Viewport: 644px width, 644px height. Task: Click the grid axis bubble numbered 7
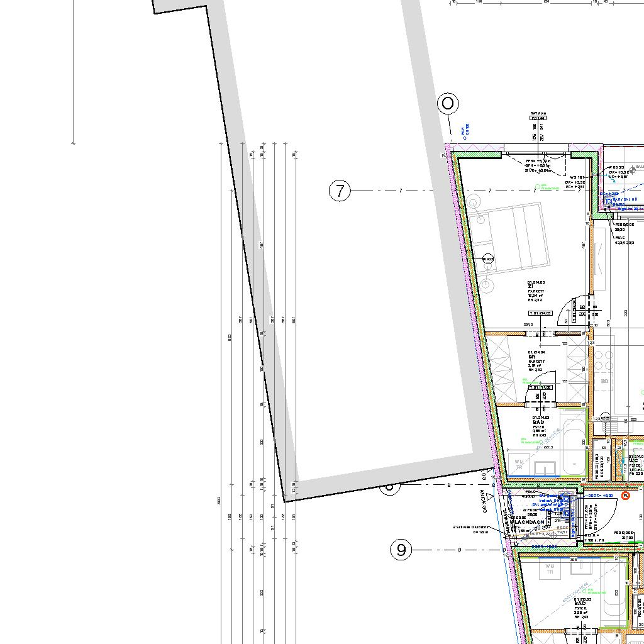340,191
